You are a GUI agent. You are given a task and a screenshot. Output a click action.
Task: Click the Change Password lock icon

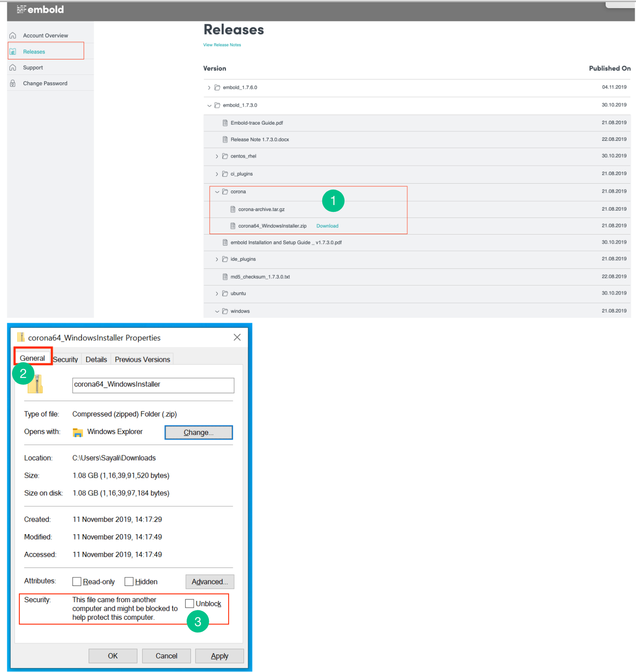click(13, 83)
